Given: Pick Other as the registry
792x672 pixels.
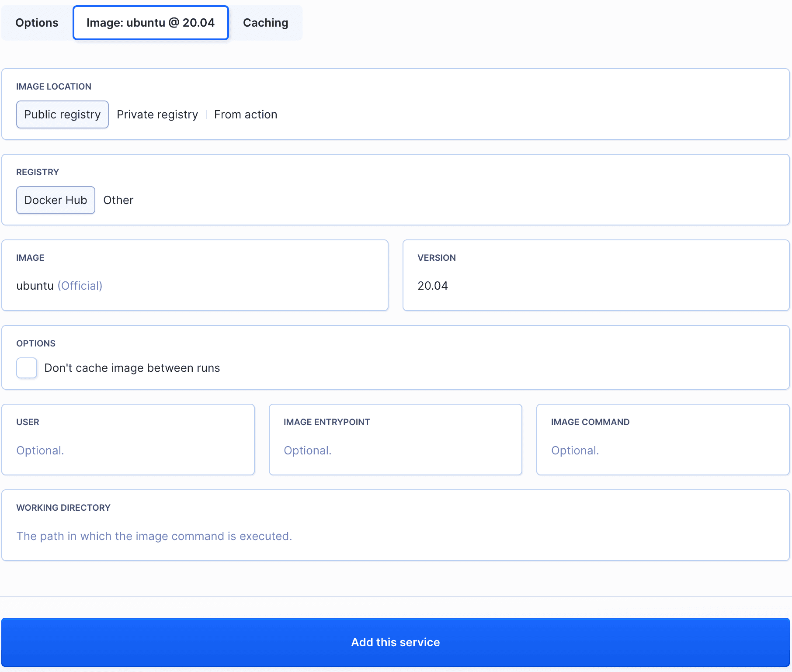Looking at the screenshot, I should coord(118,200).
